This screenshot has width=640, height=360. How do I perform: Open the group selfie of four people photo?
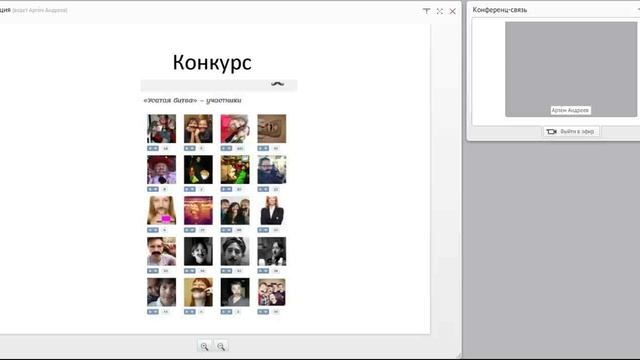point(271,292)
